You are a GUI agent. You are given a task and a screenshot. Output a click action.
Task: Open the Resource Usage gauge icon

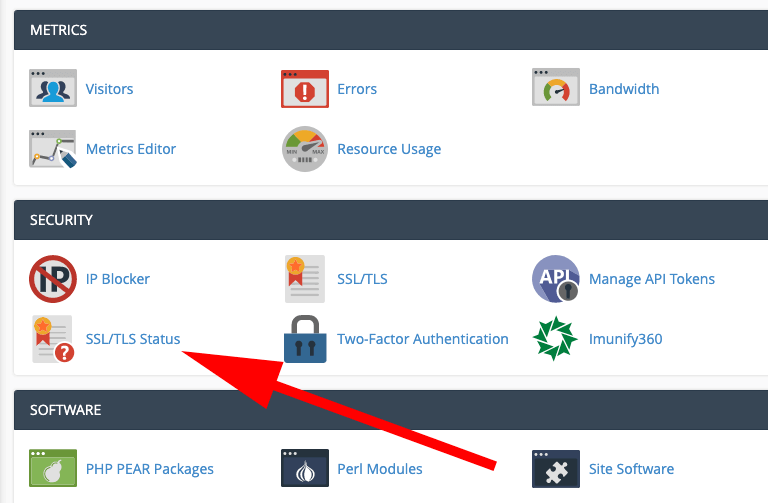coord(305,149)
